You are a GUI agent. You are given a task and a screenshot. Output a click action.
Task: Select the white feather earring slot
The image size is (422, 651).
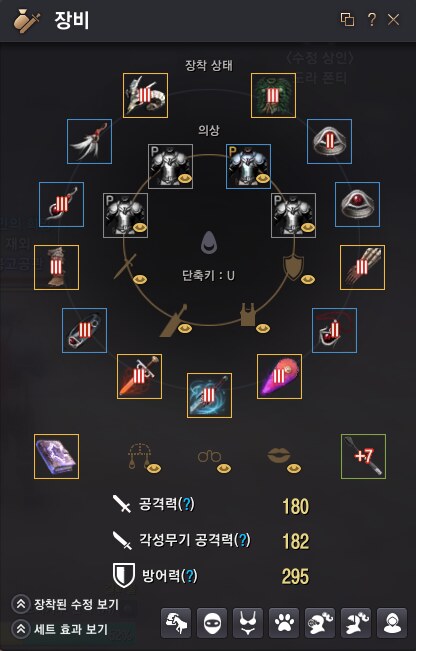[x=89, y=142]
